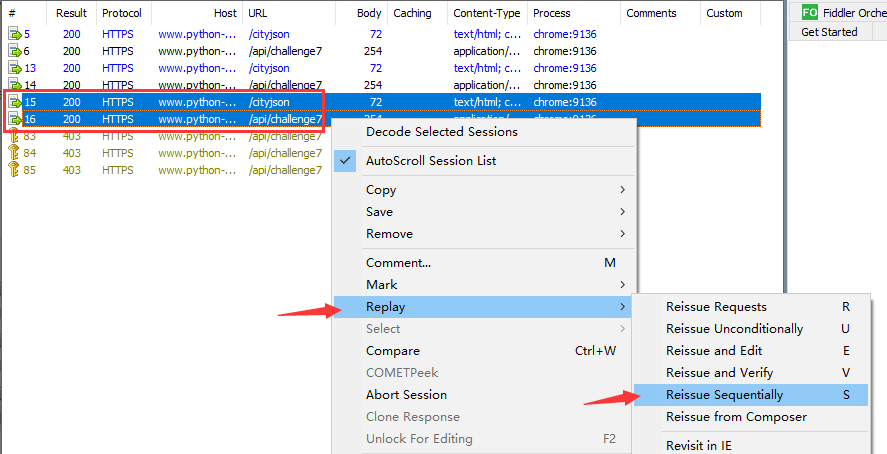The width and height of the screenshot is (887, 454).
Task: Choose Compare in the context menu
Action: tap(392, 351)
